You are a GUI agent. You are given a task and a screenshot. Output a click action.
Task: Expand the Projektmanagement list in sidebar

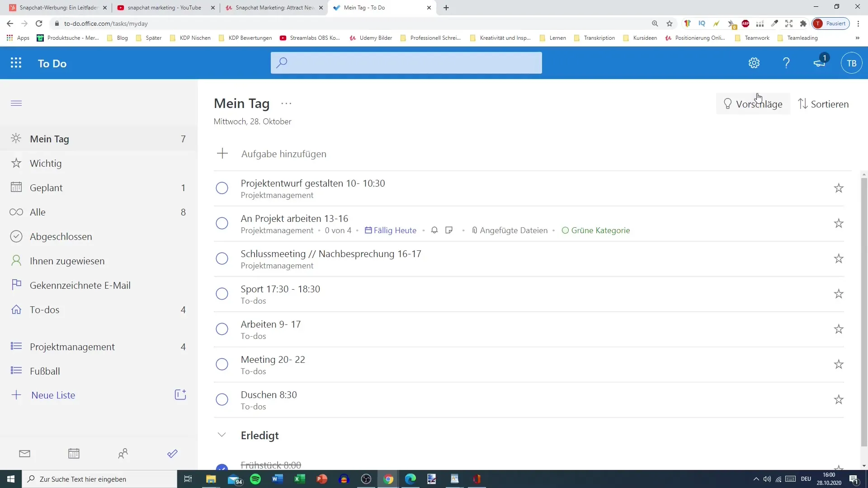coord(72,347)
